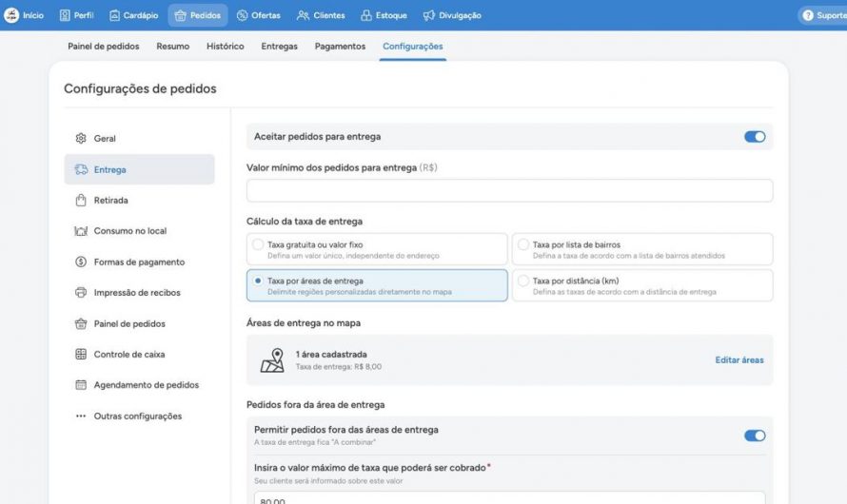This screenshot has height=504, width=847.
Task: Click the Entrega delivery truck icon
Action: 81,169
